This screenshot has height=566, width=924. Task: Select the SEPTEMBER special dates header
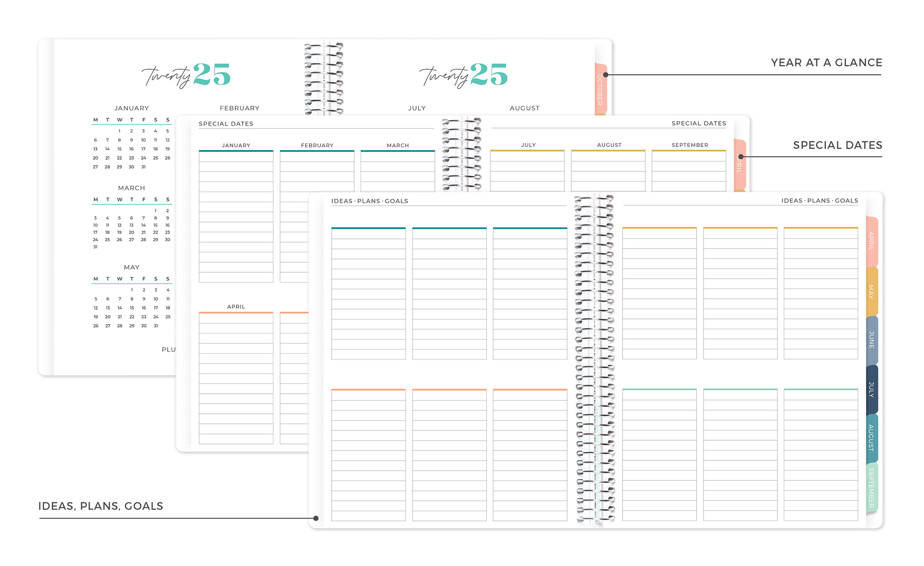(689, 145)
